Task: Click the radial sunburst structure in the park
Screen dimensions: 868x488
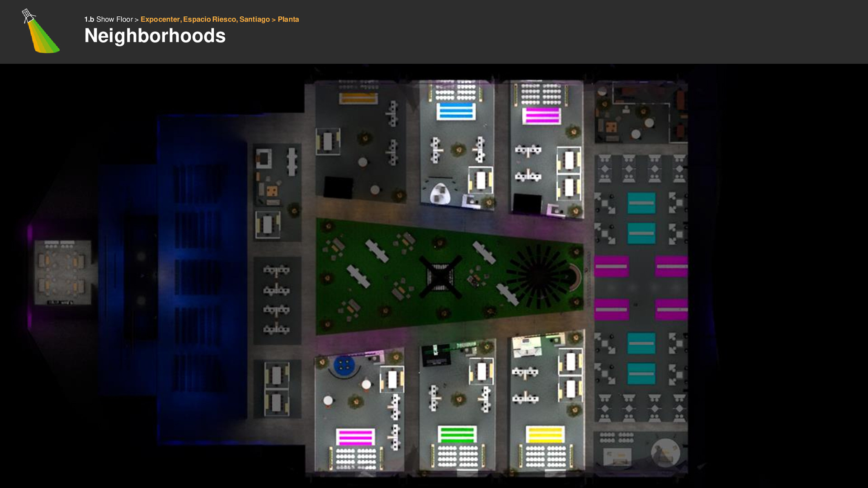Action: pos(538,276)
